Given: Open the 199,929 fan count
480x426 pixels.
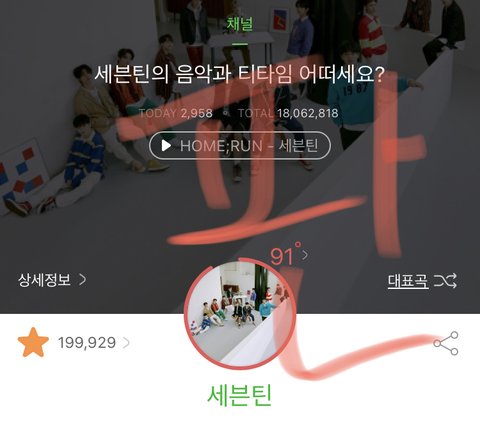Looking at the screenshot, I should [x=87, y=343].
